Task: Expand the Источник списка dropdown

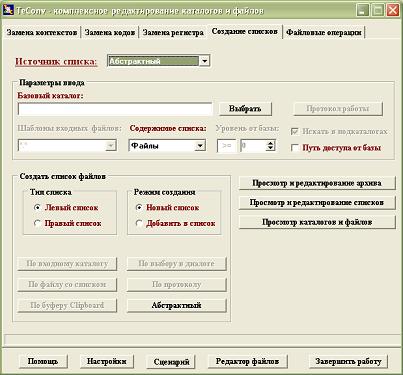Action: 204,61
